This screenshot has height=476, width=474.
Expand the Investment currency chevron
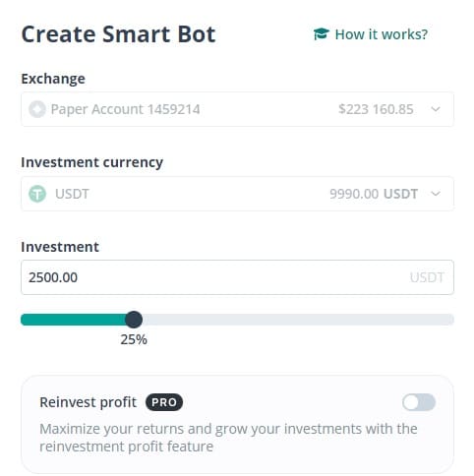click(x=436, y=194)
